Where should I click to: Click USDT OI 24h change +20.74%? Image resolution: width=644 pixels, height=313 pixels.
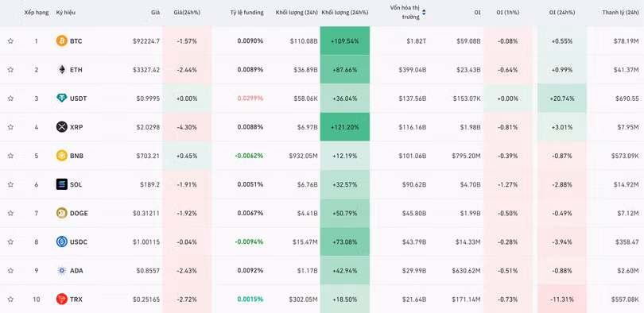562,99
